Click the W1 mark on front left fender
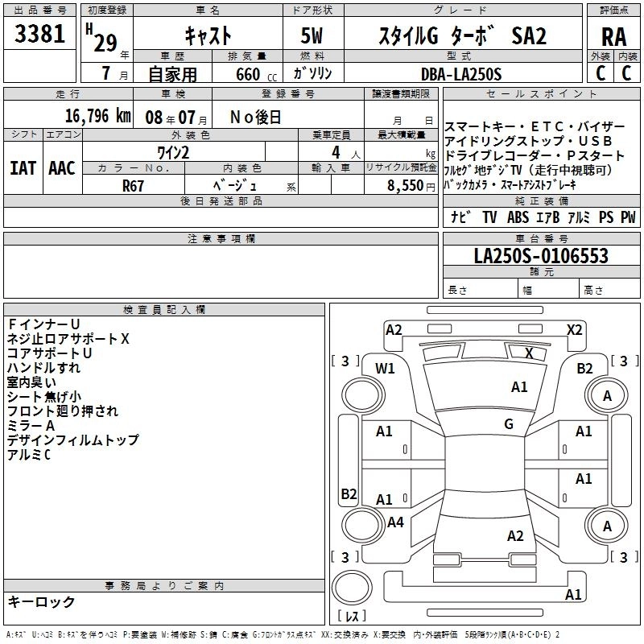644x644 pixels. [x=385, y=369]
